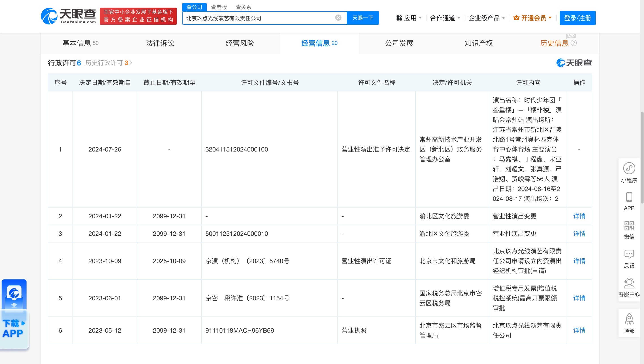Open 详情 for the 营业性演出许可证 record
644x364 pixels.
[579, 261]
